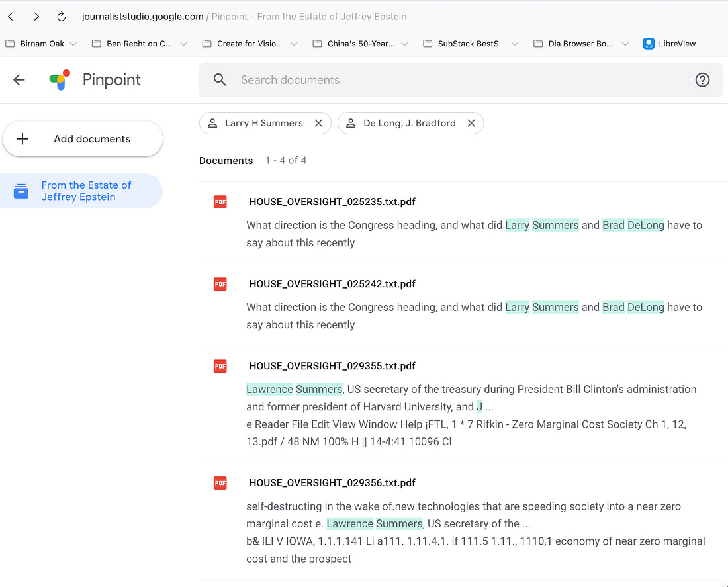728x587 pixels.
Task: Click PDF icon for HOUSE_OVERSIGHT_025235
Action: [220, 202]
